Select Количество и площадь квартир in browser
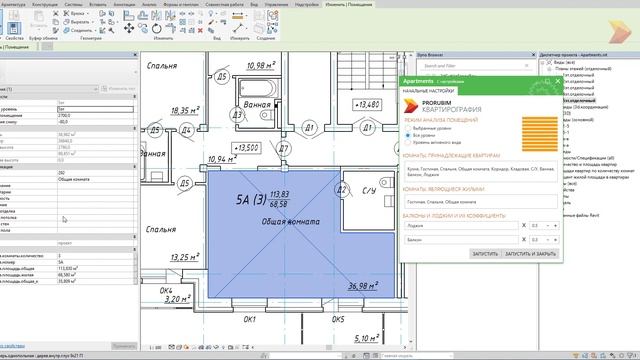Screen dimensions: 640x360 coord(590,164)
